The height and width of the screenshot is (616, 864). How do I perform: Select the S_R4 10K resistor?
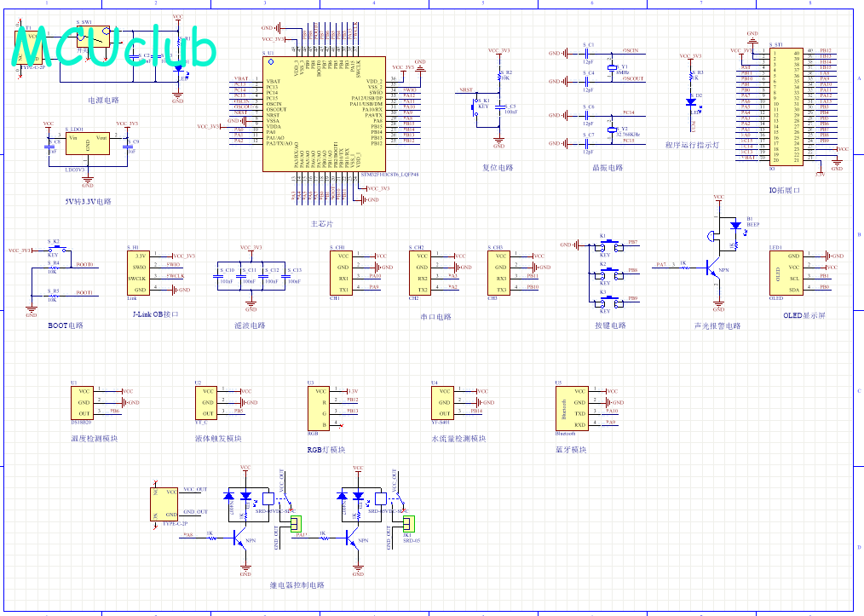point(53,268)
